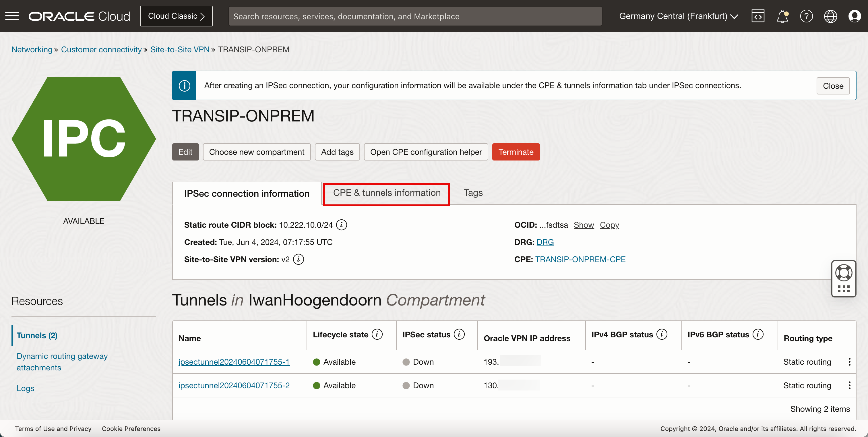Click the search resources input field
The height and width of the screenshot is (437, 868).
click(x=415, y=16)
